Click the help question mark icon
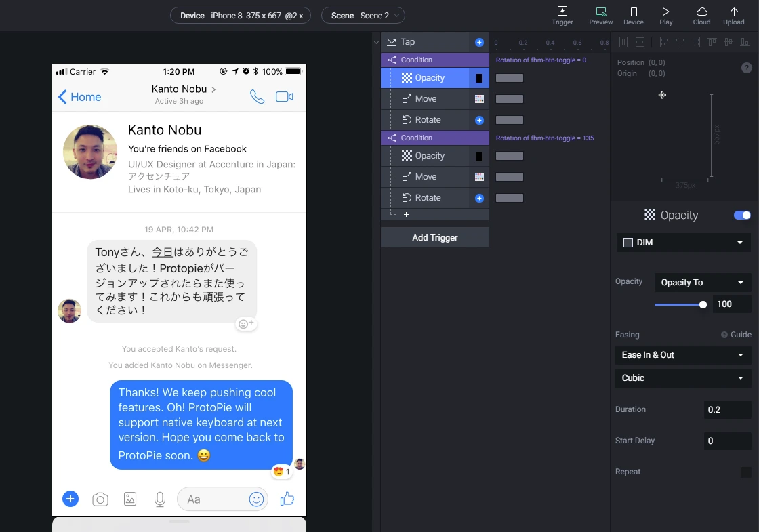Viewport: 759px width, 532px height. (x=746, y=68)
